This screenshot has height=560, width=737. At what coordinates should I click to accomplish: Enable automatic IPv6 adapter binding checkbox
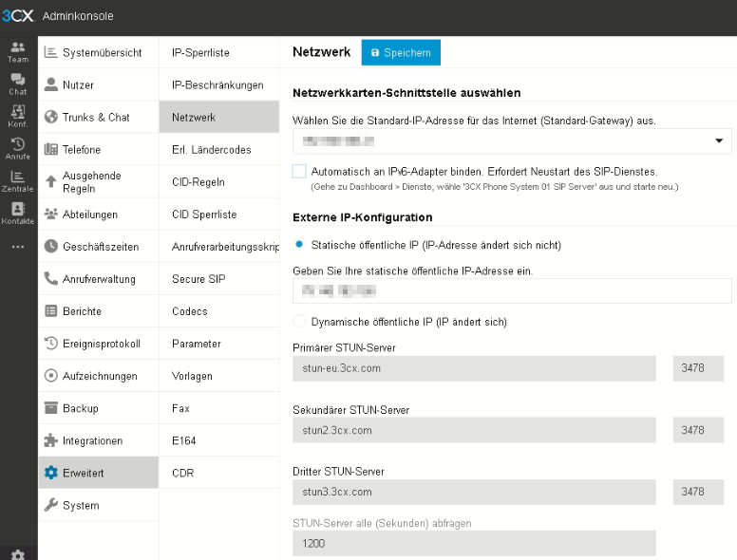(x=300, y=172)
